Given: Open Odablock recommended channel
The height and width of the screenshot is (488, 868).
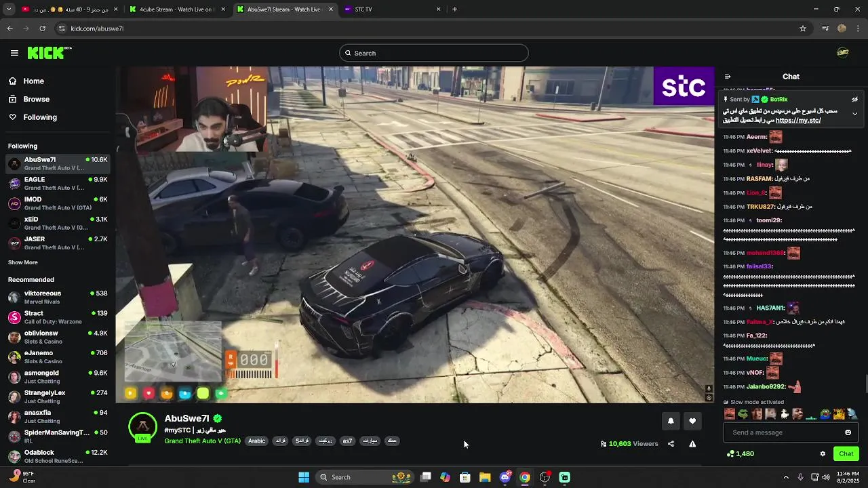Looking at the screenshot, I should [x=58, y=456].
